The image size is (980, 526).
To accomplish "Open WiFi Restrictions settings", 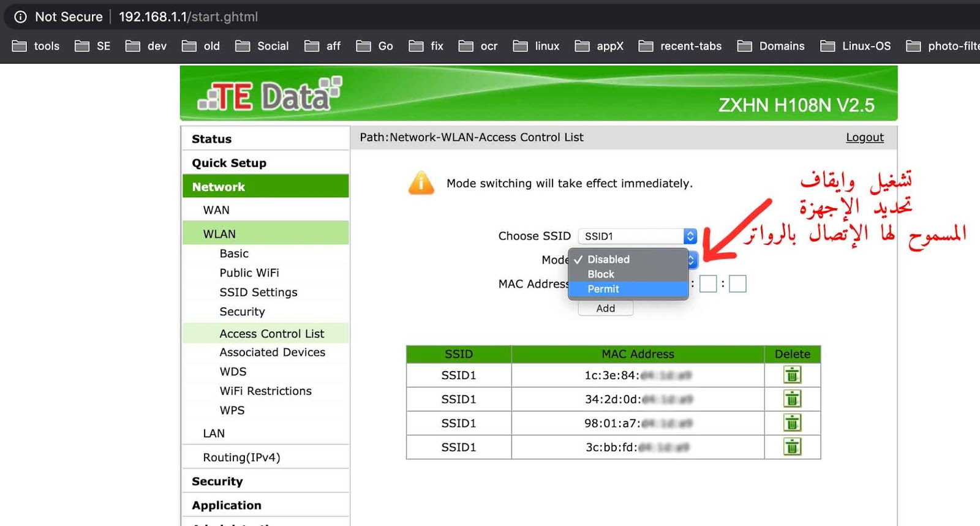I will [x=266, y=391].
